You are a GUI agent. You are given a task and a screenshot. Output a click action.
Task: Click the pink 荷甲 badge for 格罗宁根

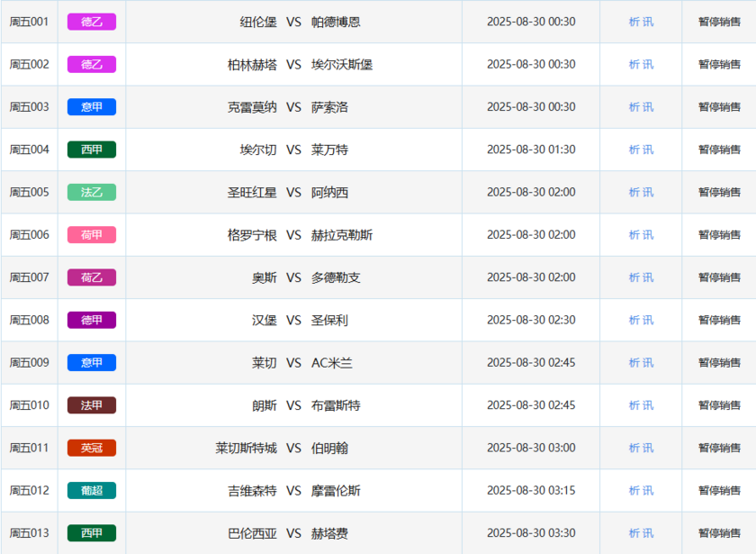pyautogui.click(x=92, y=235)
